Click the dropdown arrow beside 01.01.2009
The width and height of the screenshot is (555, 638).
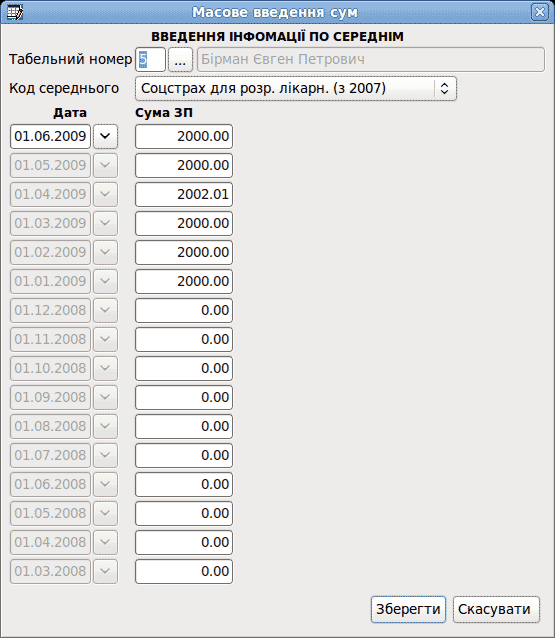pos(105,281)
